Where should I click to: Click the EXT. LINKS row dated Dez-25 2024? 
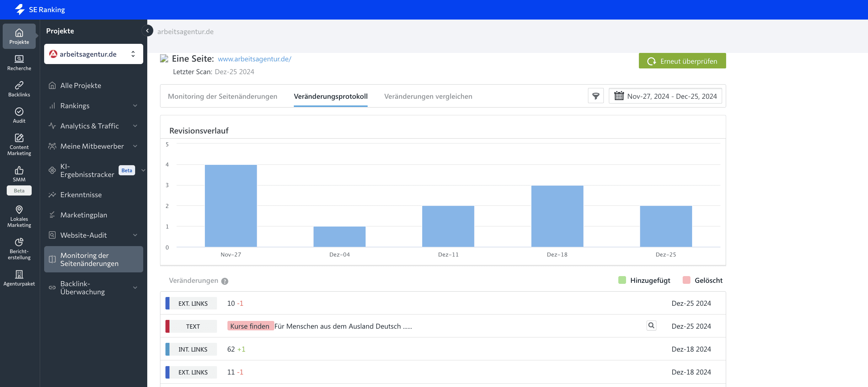point(443,303)
